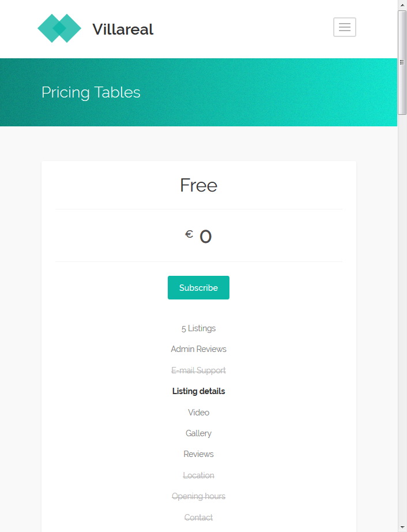Click the Subscribe button
407x532 pixels.
(x=198, y=288)
